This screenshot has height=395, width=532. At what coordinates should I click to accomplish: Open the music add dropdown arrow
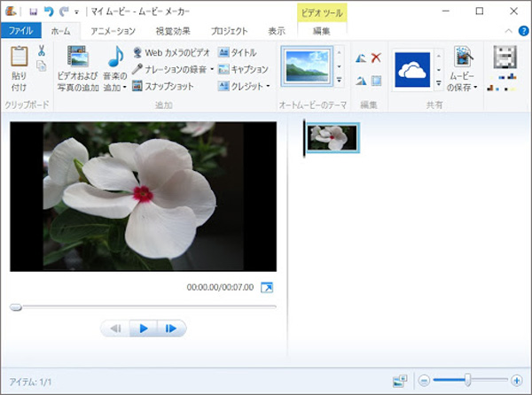pos(124,88)
